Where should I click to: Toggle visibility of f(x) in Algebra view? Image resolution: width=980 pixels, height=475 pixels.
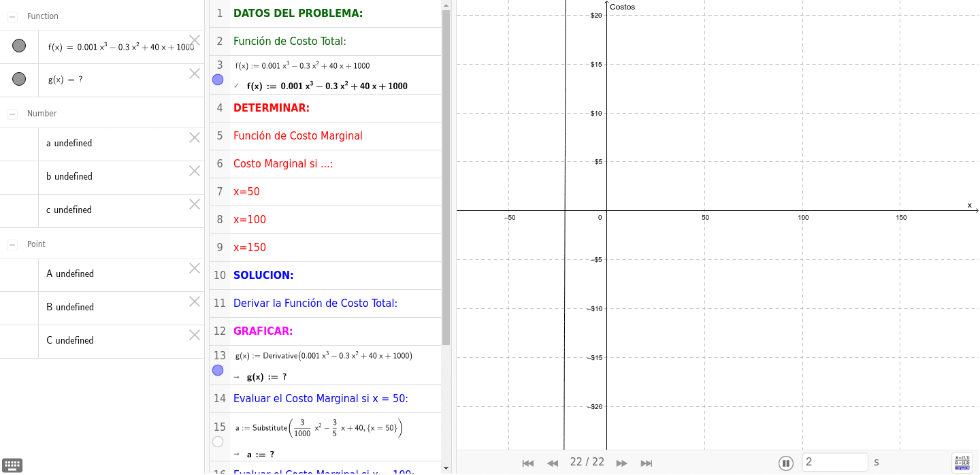19,46
